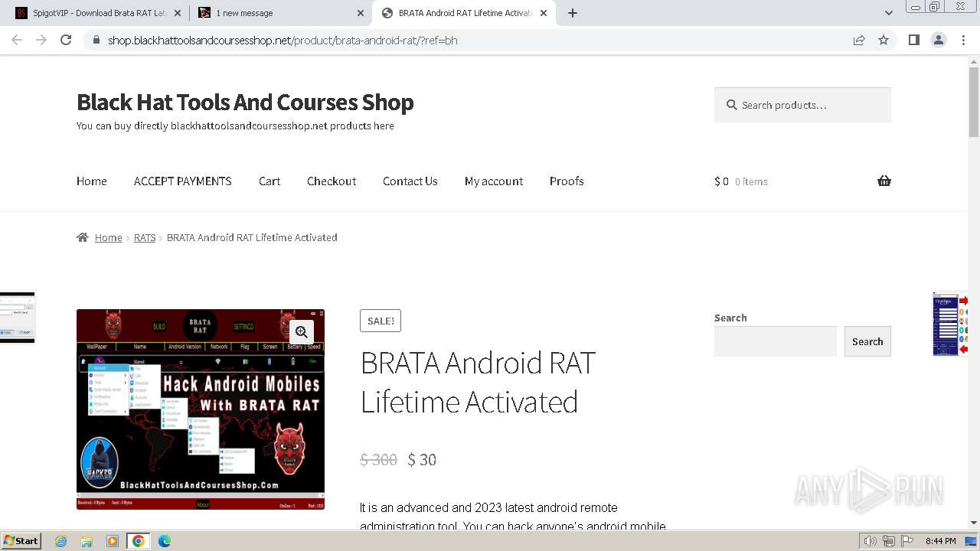Click the volume speaker tray icon
Screen dimensions: 980x551
coord(871,541)
